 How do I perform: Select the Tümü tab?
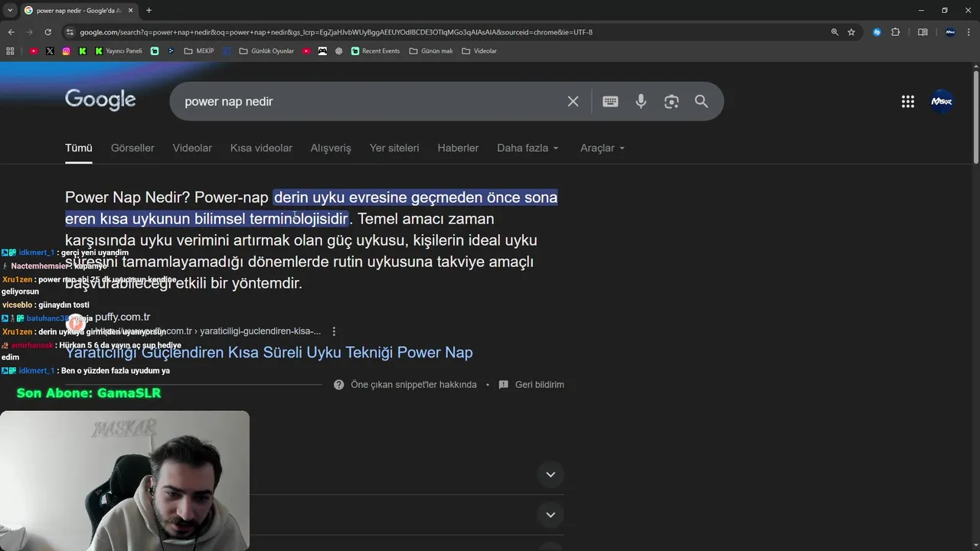coord(78,148)
